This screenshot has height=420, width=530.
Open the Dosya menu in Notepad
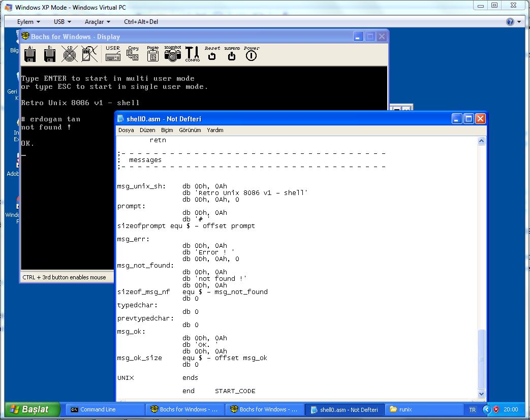click(x=126, y=130)
